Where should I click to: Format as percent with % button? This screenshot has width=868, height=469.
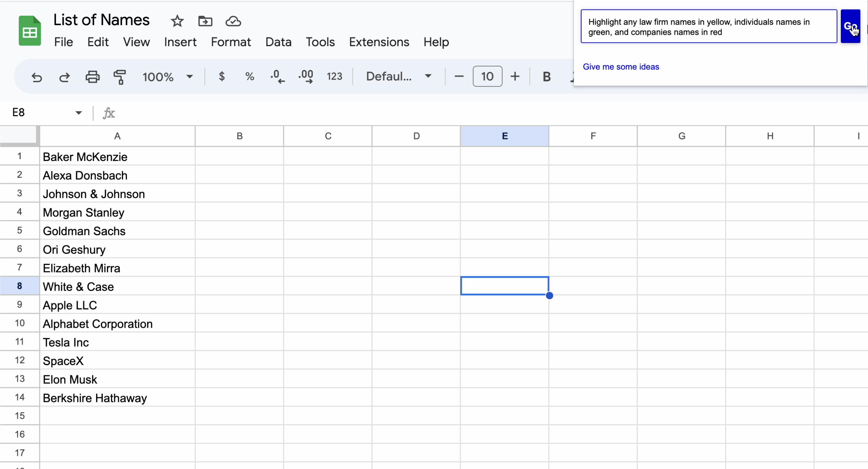point(249,77)
